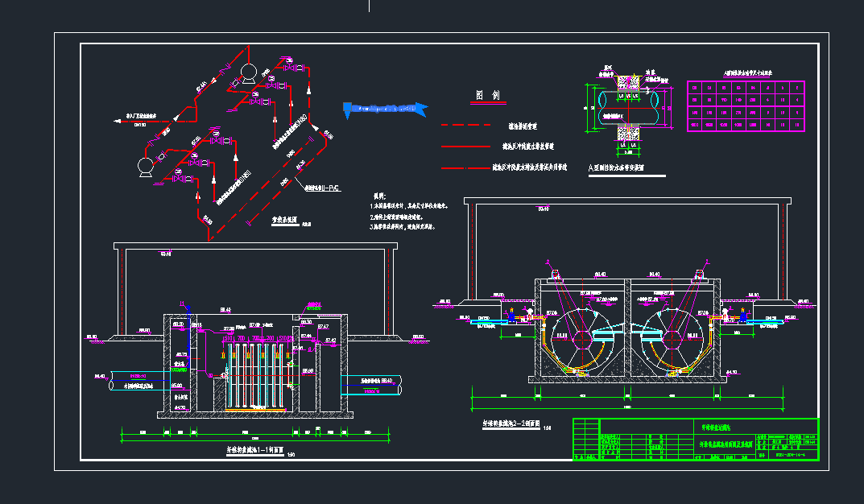Select the right filter wheel in 2-2 section
Viewport: 864px width, 504px height.
(674, 339)
